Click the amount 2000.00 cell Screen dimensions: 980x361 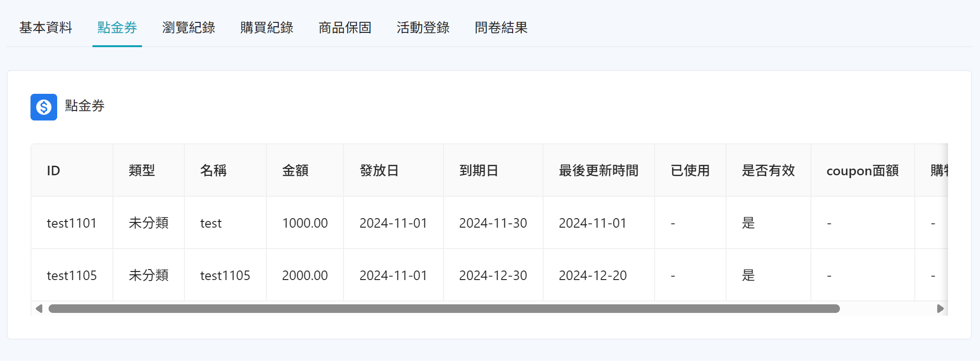305,275
